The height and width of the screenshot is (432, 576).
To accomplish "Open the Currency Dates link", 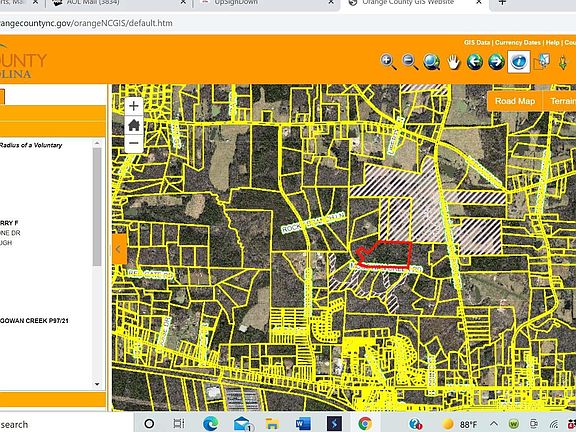I will pos(518,43).
